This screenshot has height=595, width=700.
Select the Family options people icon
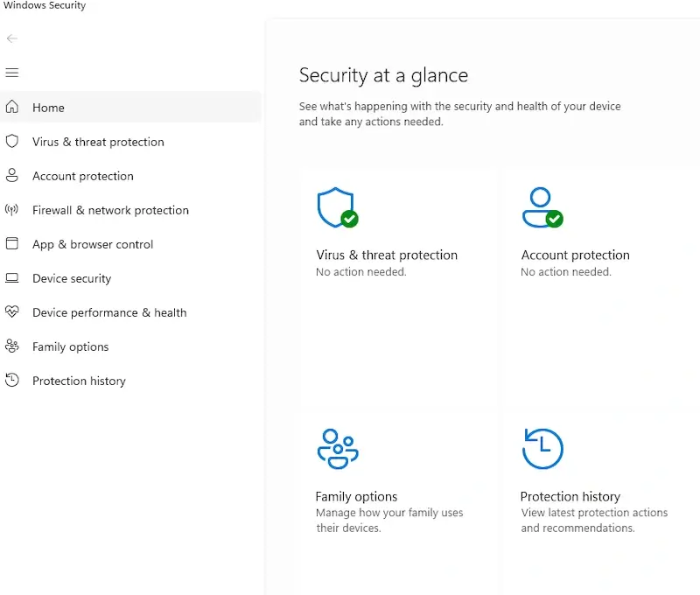(x=12, y=346)
